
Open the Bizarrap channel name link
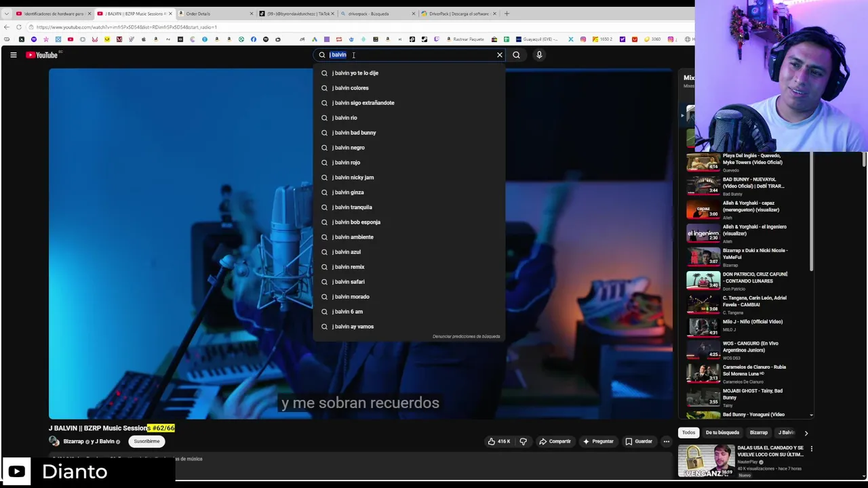pos(74,442)
